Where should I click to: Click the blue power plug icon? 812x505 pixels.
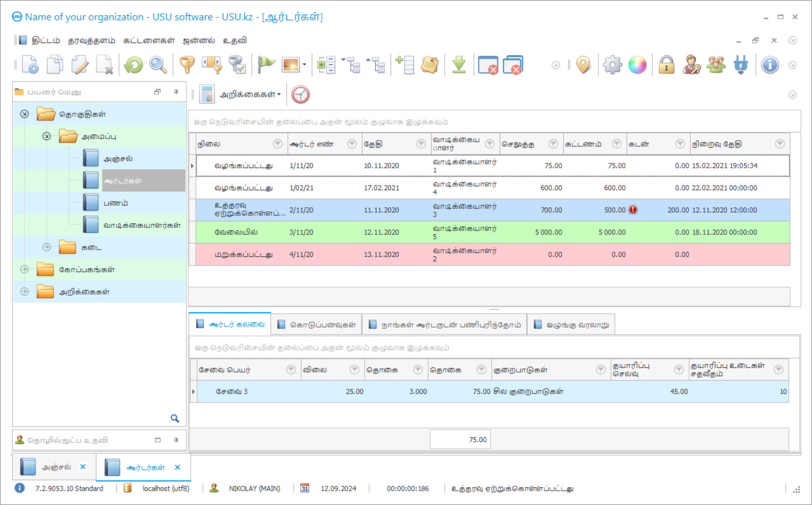point(741,65)
